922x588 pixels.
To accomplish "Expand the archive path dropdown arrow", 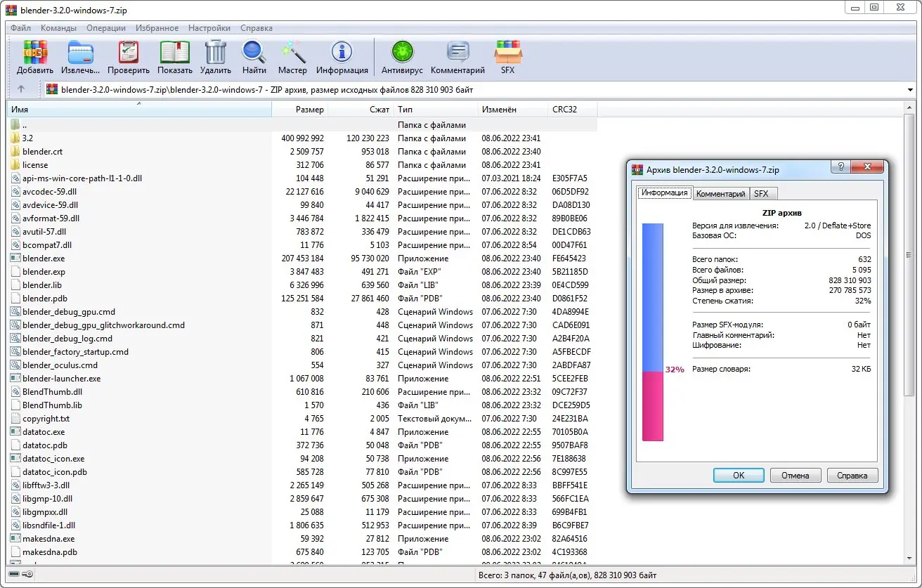I will click(910, 90).
